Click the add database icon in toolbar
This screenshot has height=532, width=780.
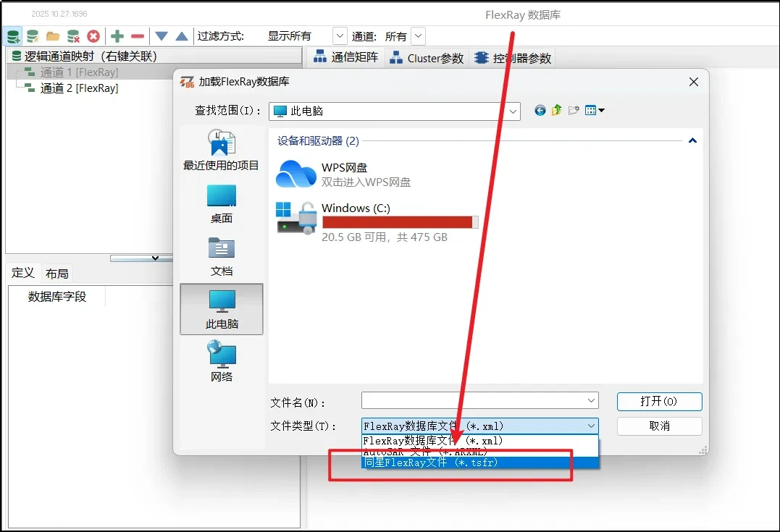[x=12, y=36]
